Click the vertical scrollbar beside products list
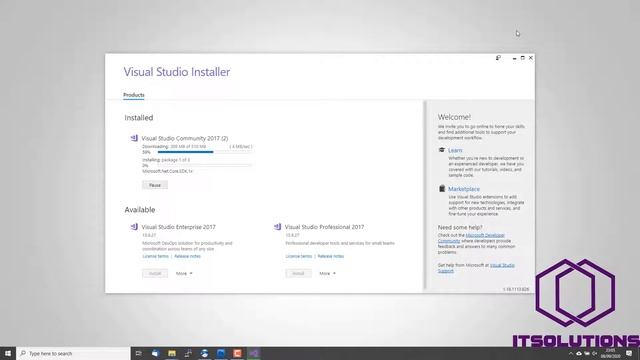The height and width of the screenshot is (360, 640). coord(424,195)
